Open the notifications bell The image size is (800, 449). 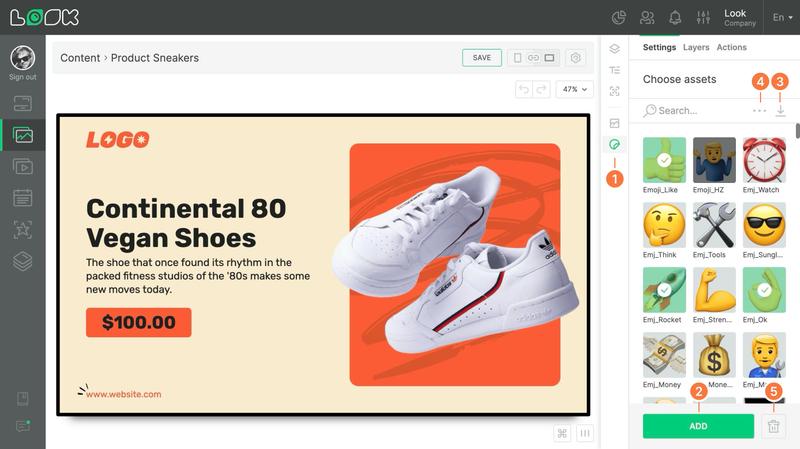coord(675,18)
